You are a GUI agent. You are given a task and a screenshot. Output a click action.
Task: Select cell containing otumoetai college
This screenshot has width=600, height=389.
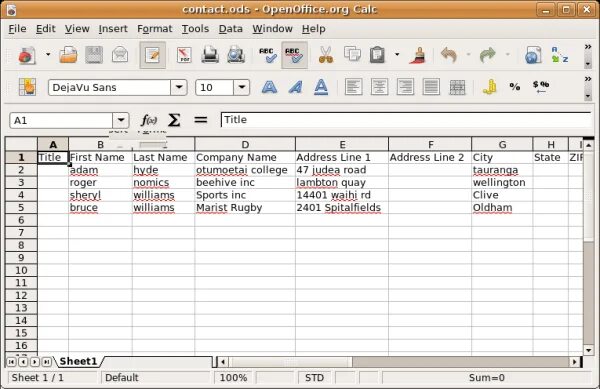tap(245, 170)
